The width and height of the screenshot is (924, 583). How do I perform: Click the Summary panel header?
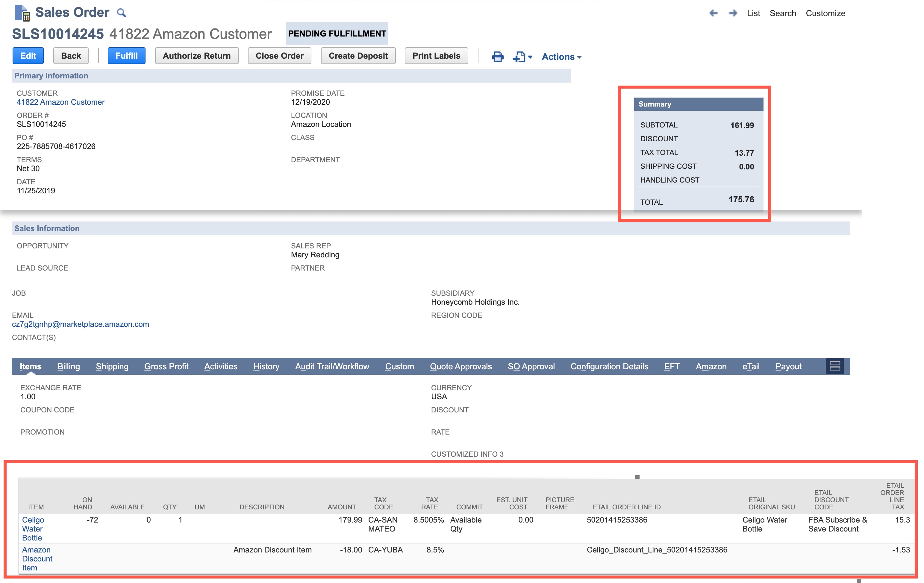pyautogui.click(x=698, y=104)
